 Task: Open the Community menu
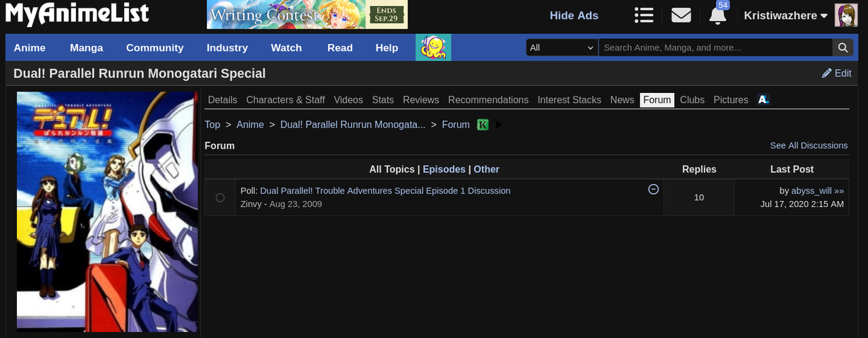point(155,48)
